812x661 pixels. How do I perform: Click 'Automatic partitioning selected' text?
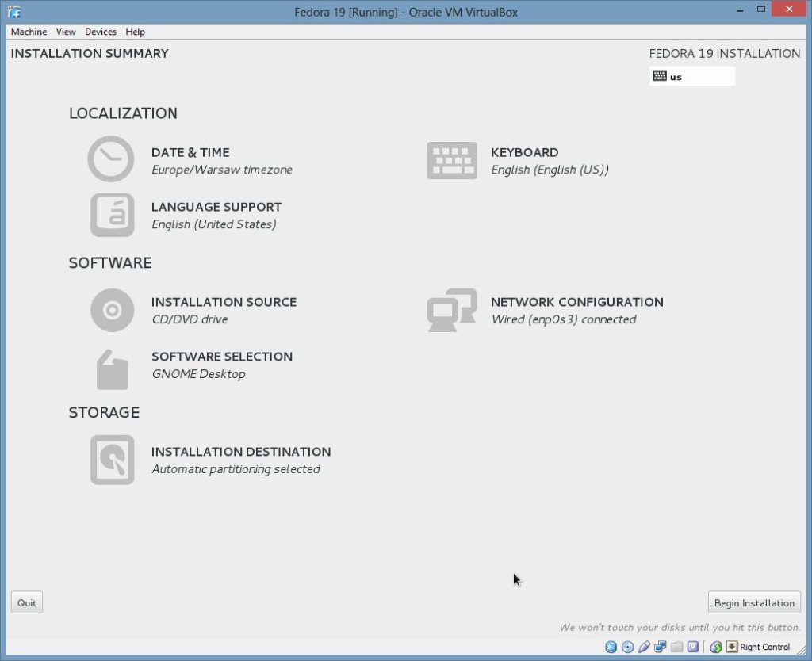pos(236,469)
